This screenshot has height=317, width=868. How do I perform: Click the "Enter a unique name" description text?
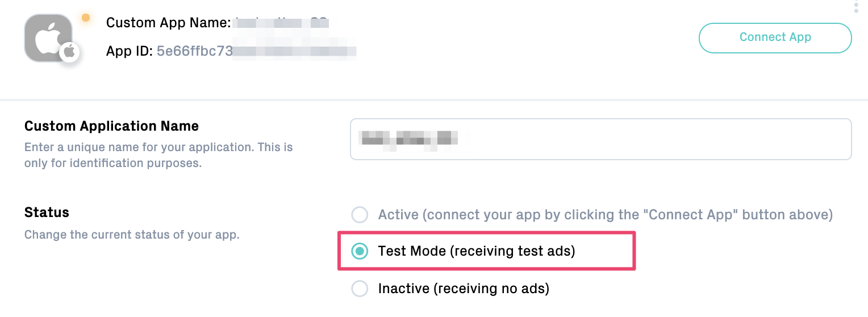(x=158, y=155)
